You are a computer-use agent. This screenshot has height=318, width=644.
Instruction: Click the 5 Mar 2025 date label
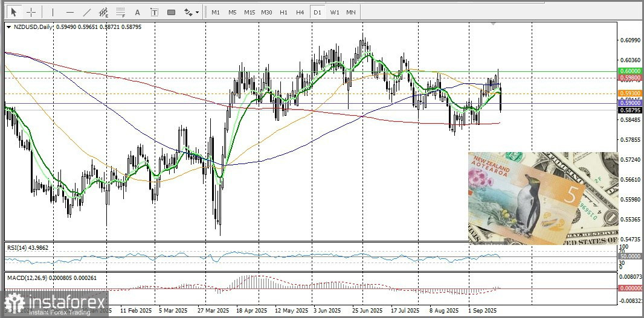point(175,311)
